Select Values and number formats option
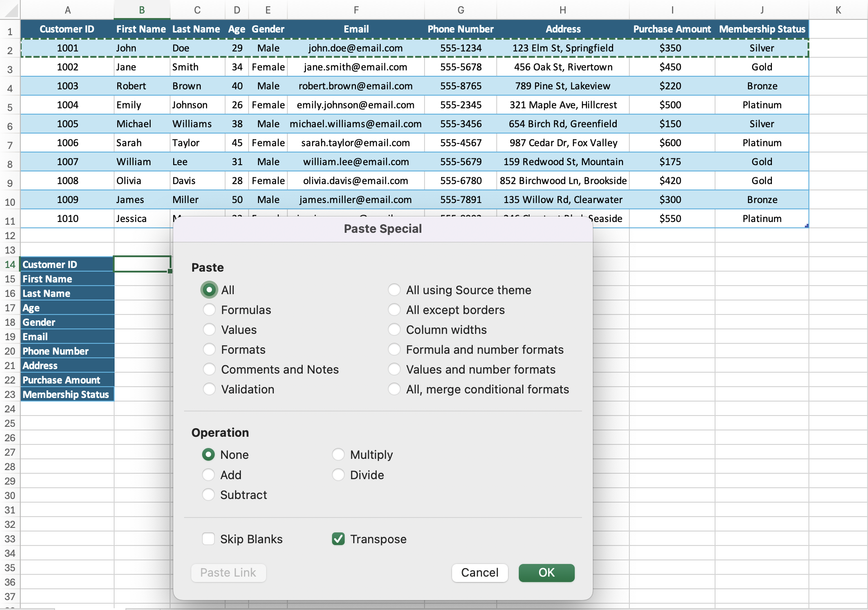The image size is (868, 610). [x=394, y=370]
